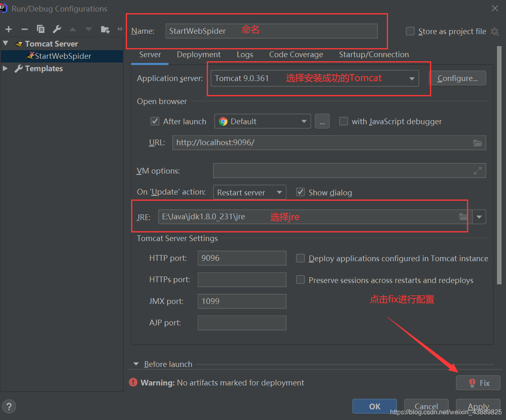506x420 pixels.
Task: Switch to the Startup/Connection tab
Action: tap(374, 55)
